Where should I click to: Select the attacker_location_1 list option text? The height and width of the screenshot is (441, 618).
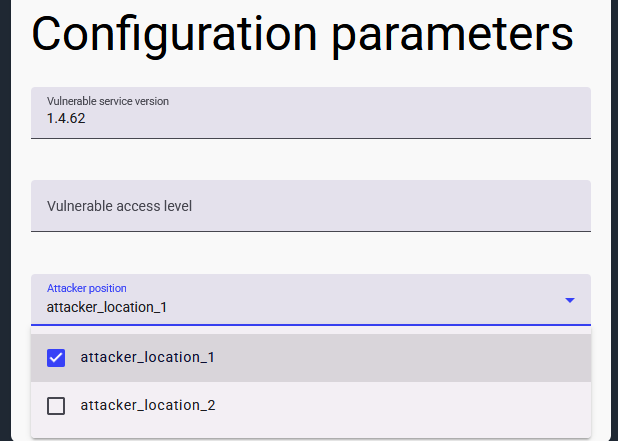148,357
